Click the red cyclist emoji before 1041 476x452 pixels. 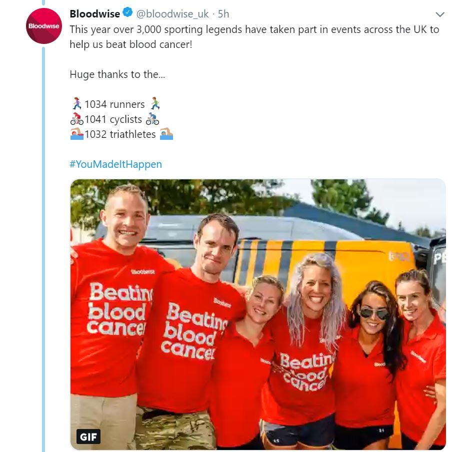pos(77,119)
